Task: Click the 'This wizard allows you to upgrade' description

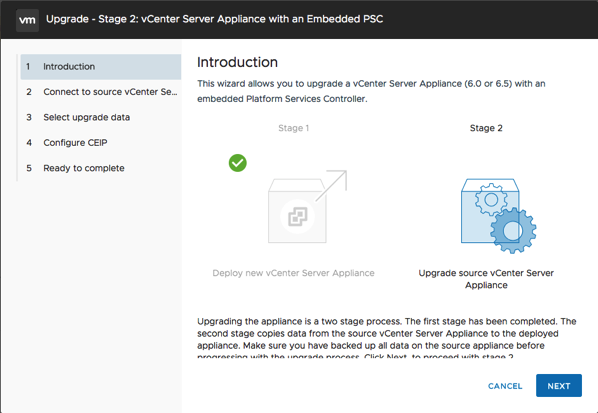Action: [371, 91]
